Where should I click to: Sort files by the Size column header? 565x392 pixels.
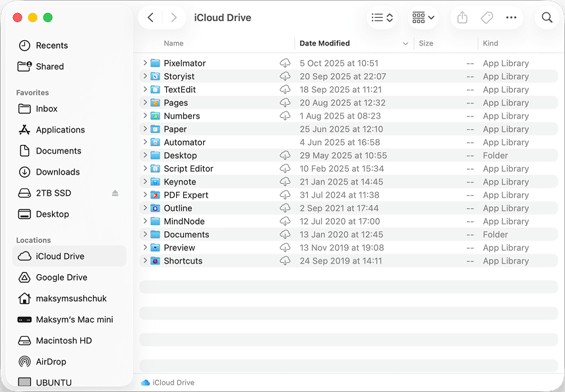(x=425, y=43)
